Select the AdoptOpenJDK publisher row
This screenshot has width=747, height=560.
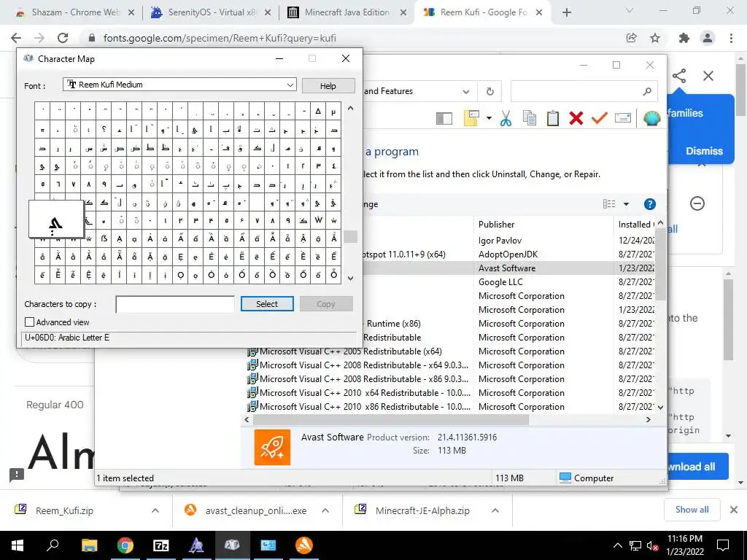(508, 254)
